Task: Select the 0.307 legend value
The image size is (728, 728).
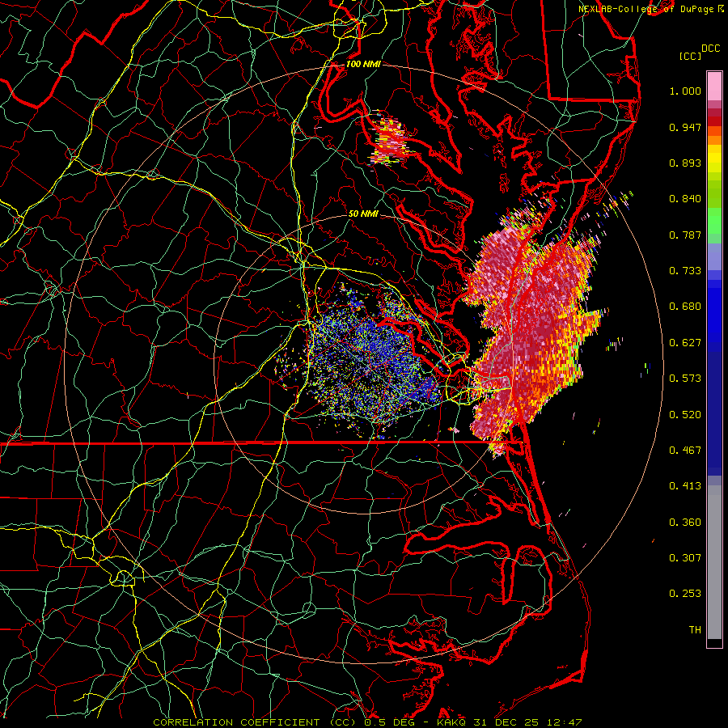Action: click(685, 558)
